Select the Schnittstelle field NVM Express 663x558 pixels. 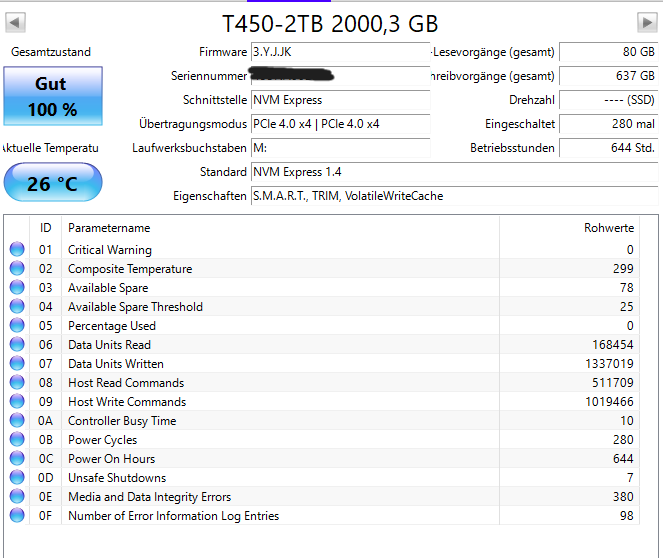click(340, 100)
